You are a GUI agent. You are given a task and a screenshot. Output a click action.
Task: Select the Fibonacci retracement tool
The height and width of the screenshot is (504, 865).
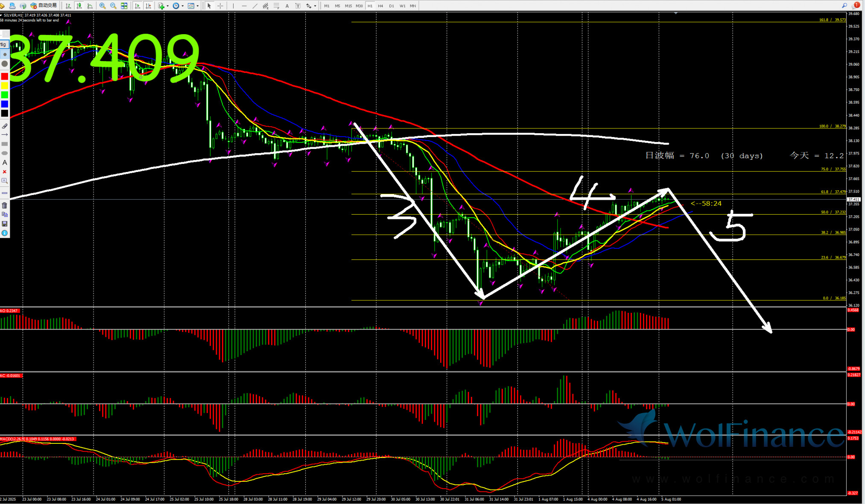(276, 6)
